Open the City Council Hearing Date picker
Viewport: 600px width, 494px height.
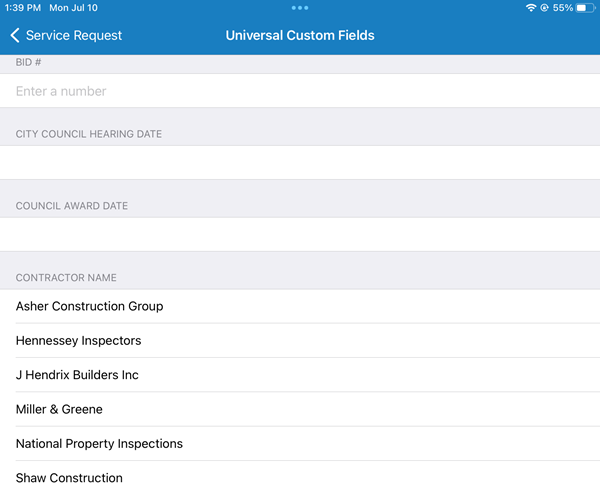[300, 162]
